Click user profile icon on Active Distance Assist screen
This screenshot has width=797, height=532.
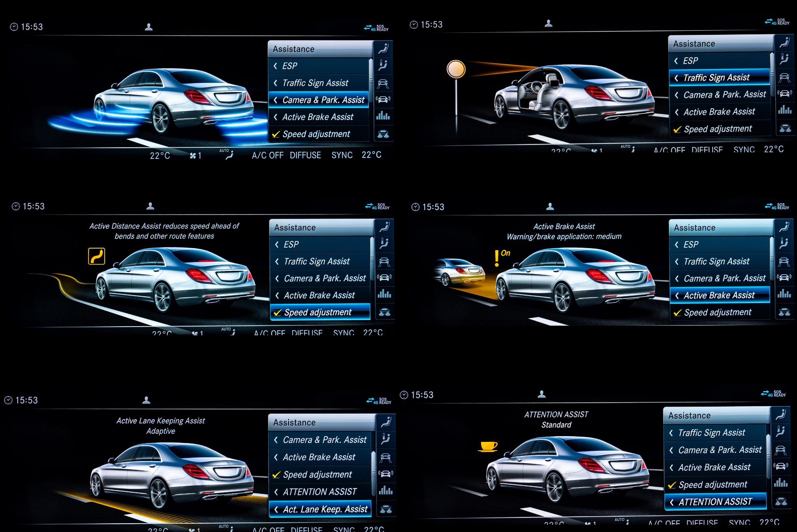151,206
